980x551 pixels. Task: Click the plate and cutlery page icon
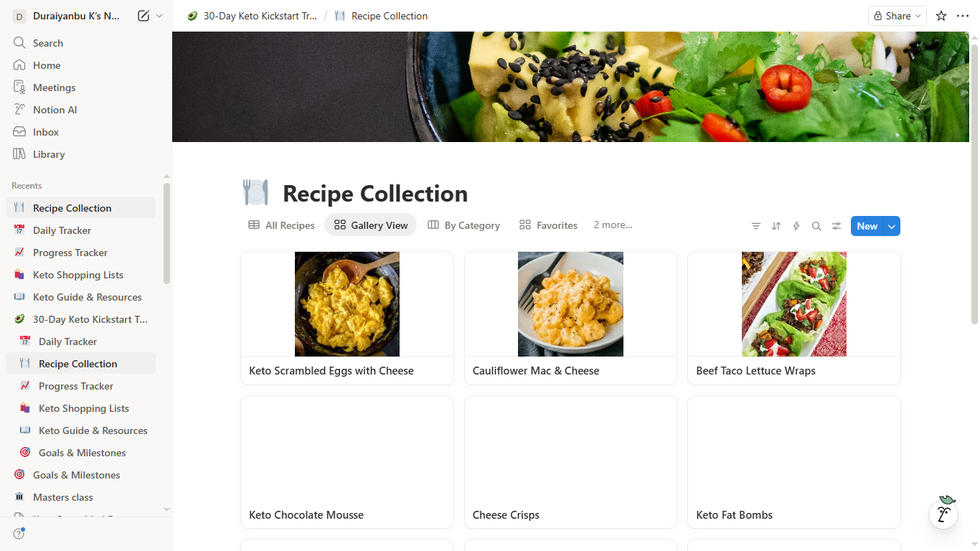pyautogui.click(x=255, y=192)
